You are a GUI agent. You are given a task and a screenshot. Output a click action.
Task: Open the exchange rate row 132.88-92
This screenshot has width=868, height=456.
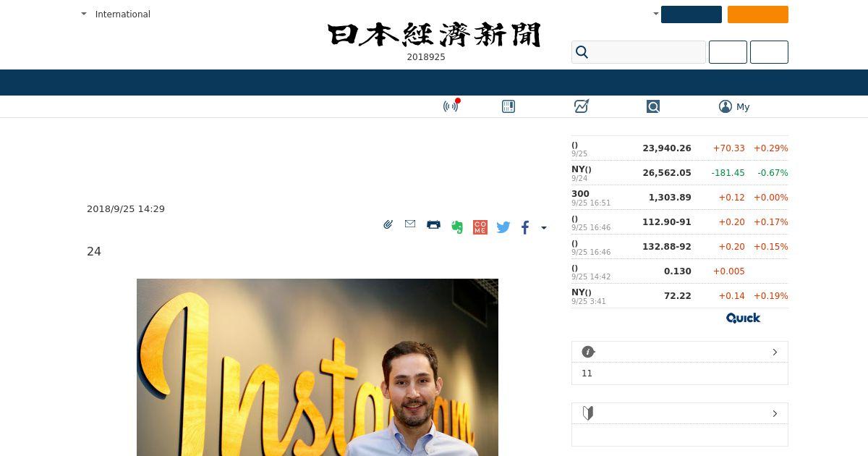680,247
